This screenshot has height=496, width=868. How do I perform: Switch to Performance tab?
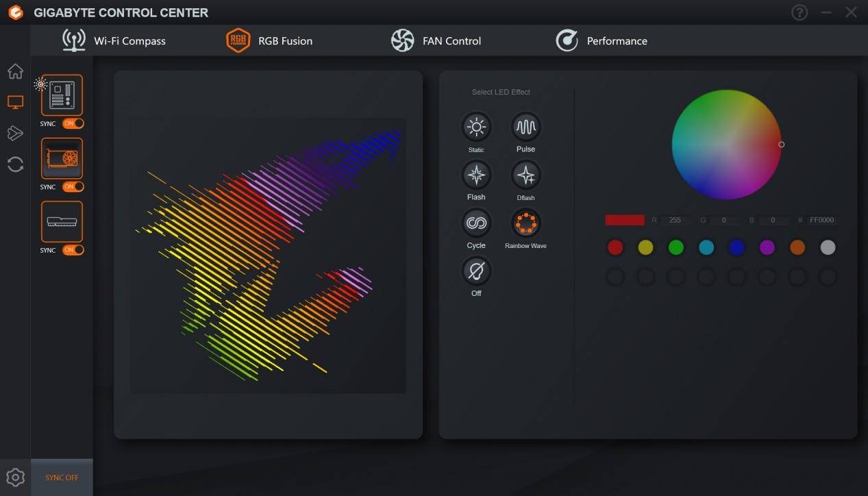tap(602, 40)
